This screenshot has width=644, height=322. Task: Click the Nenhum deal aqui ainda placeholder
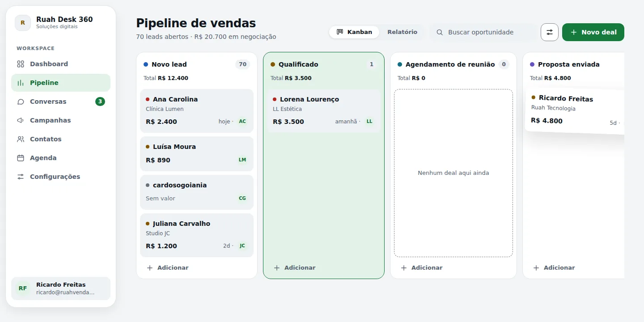(x=453, y=173)
